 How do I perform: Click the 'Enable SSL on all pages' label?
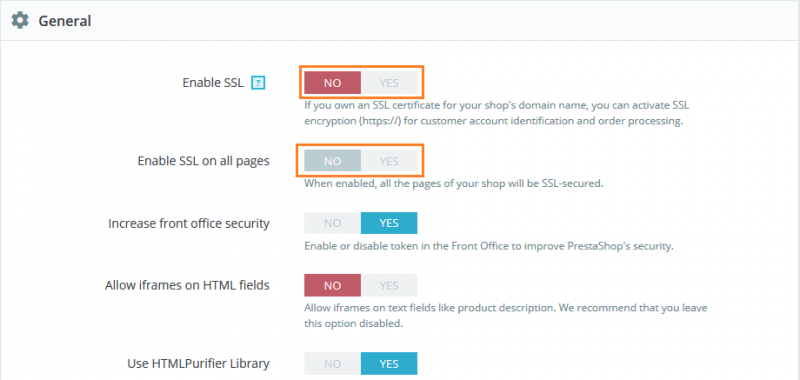[x=204, y=161]
